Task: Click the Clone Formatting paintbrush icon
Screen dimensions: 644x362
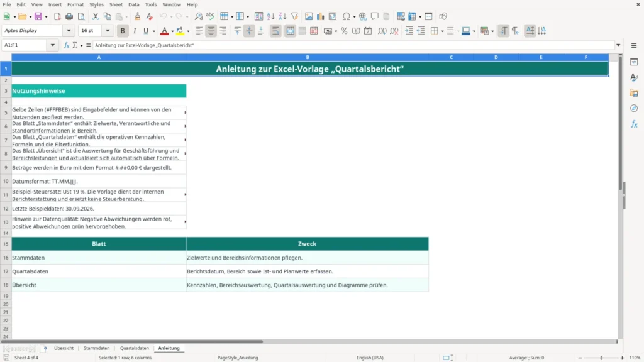Action: tap(137, 16)
